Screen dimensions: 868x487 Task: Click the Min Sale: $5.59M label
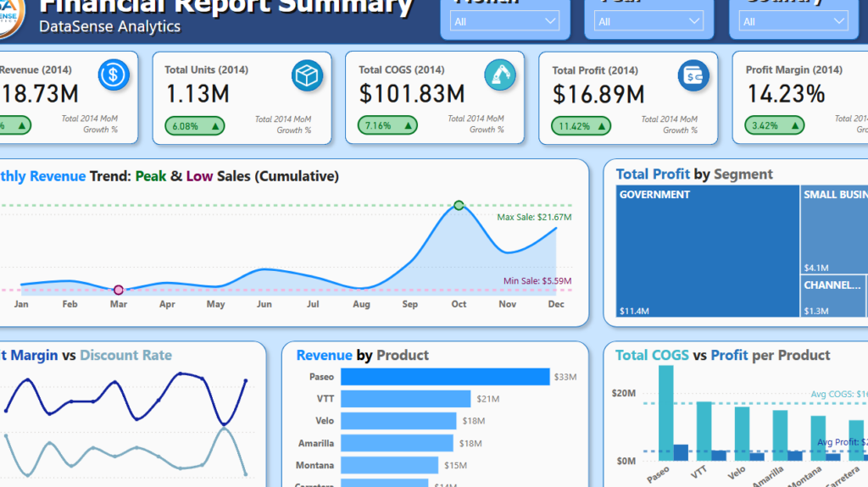[537, 280]
